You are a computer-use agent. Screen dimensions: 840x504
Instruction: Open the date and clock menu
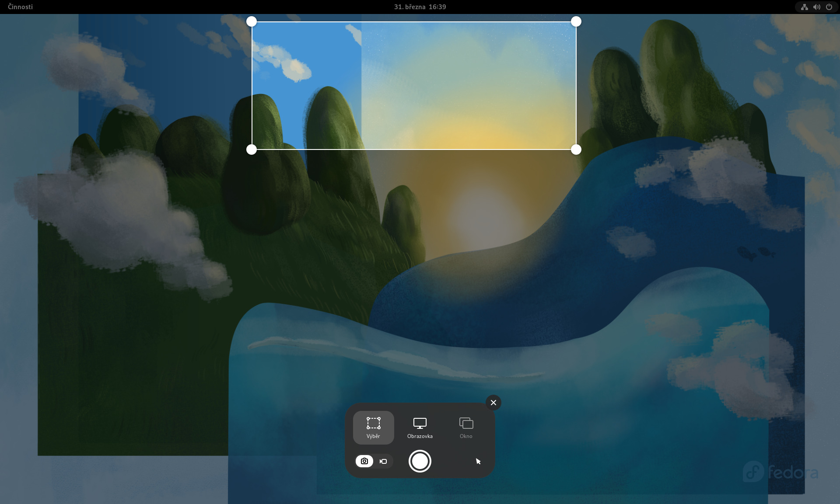(x=420, y=7)
